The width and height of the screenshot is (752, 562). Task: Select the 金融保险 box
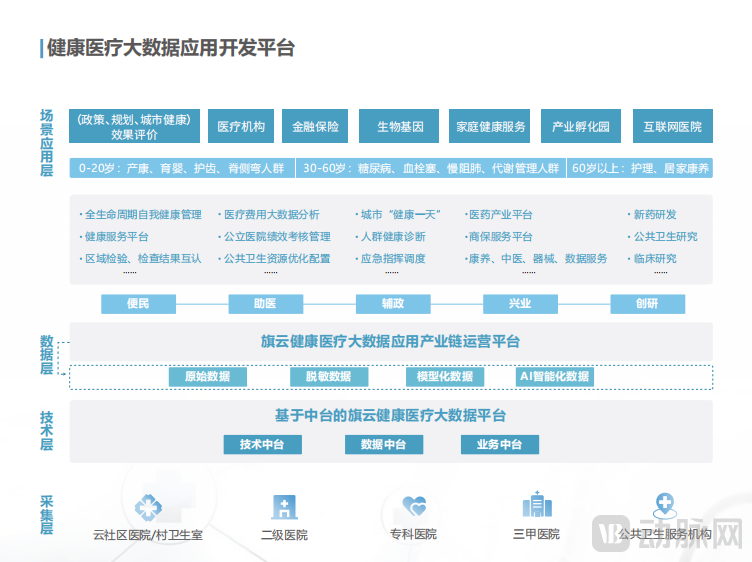click(315, 126)
